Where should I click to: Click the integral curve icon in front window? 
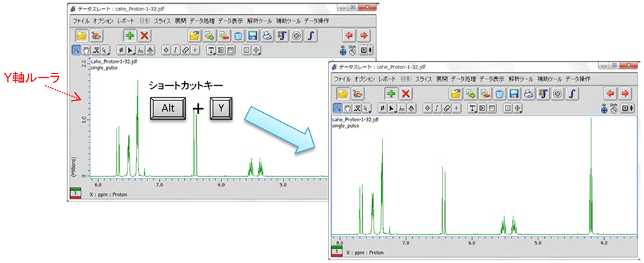[x=571, y=93]
